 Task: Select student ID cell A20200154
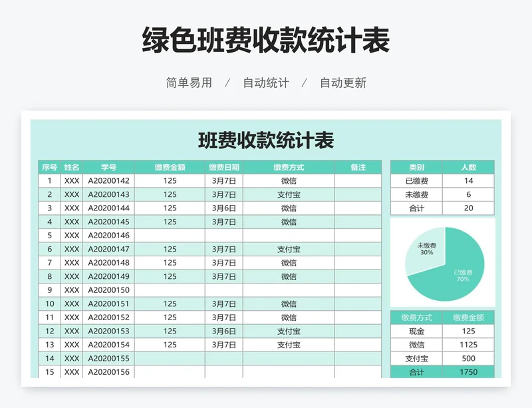pos(108,345)
